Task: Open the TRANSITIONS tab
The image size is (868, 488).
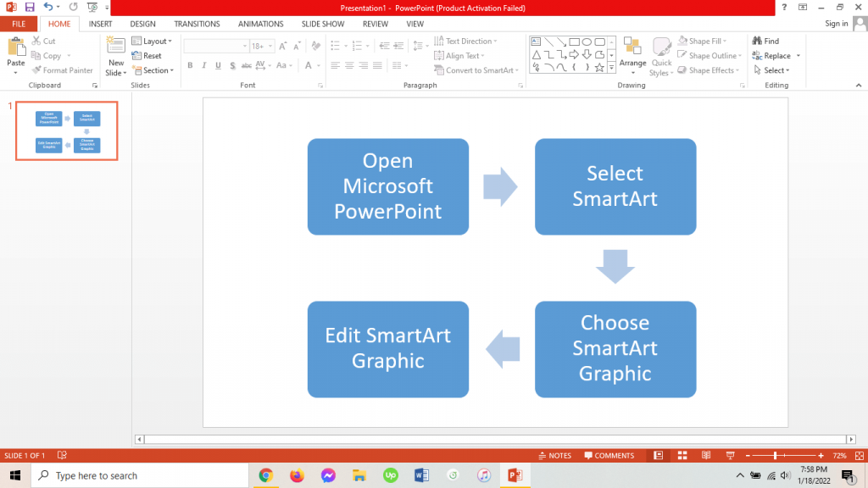Action: click(197, 23)
